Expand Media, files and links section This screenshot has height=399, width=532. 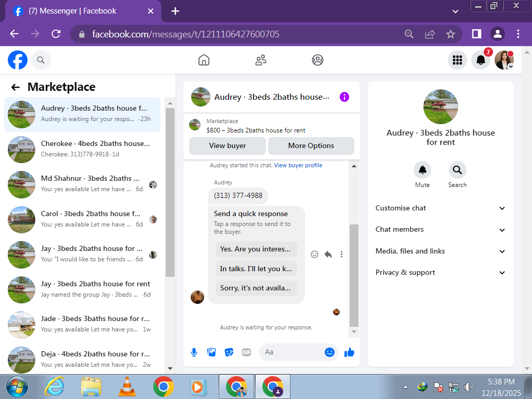[440, 251]
